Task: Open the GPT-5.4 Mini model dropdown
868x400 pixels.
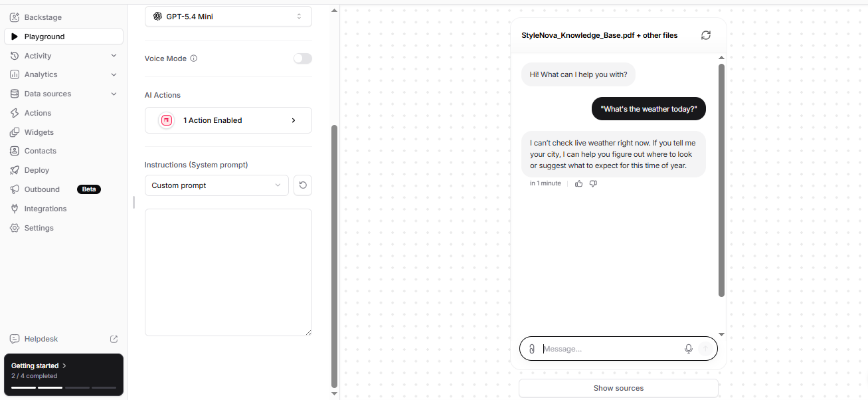Action: pyautogui.click(x=228, y=17)
